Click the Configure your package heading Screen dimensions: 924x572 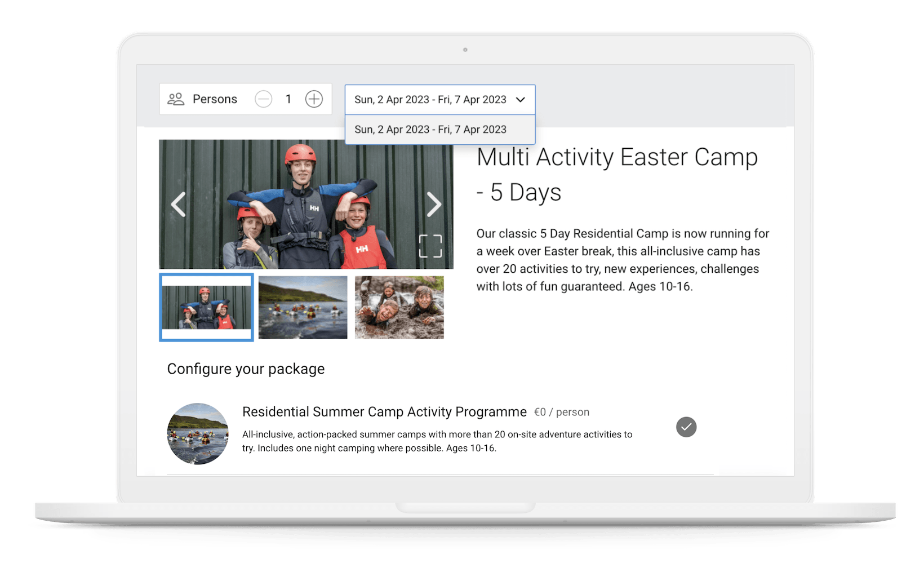click(246, 369)
